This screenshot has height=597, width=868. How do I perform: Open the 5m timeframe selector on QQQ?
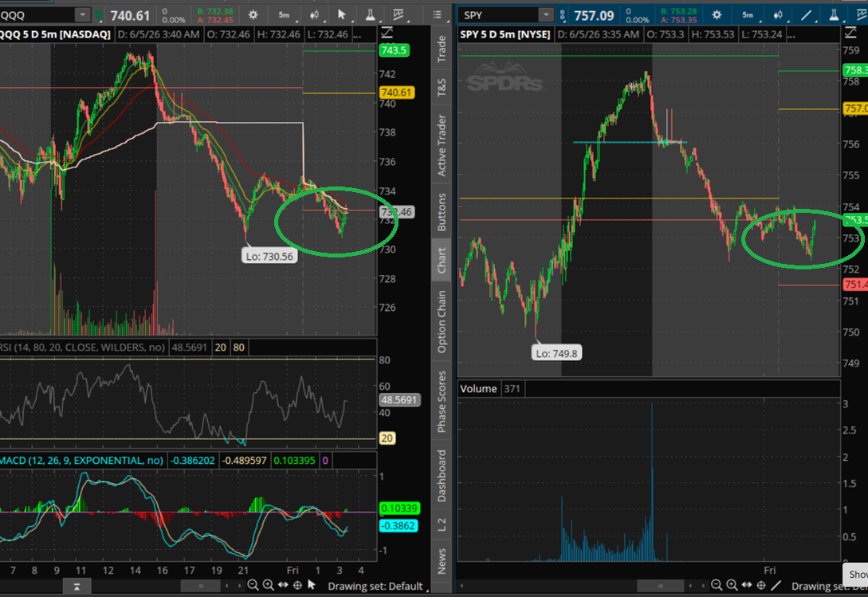point(284,15)
